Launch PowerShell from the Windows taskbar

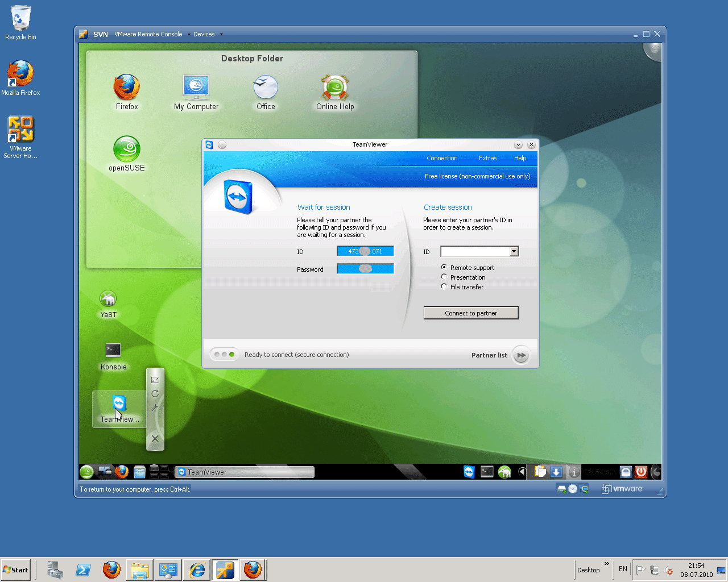[83, 569]
